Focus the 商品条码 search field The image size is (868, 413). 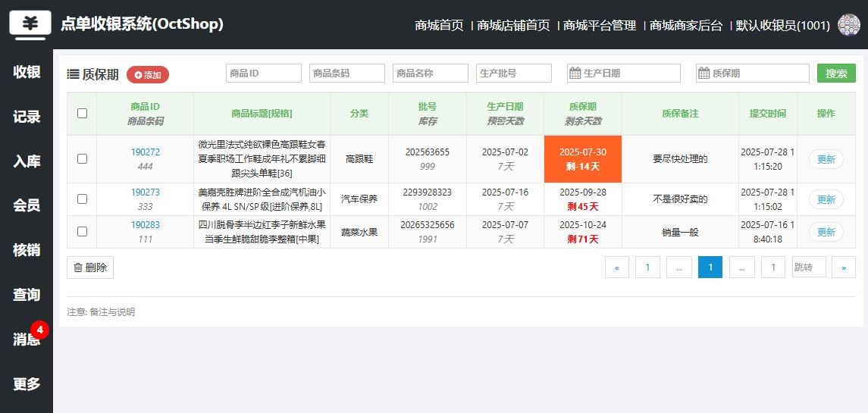tap(347, 73)
